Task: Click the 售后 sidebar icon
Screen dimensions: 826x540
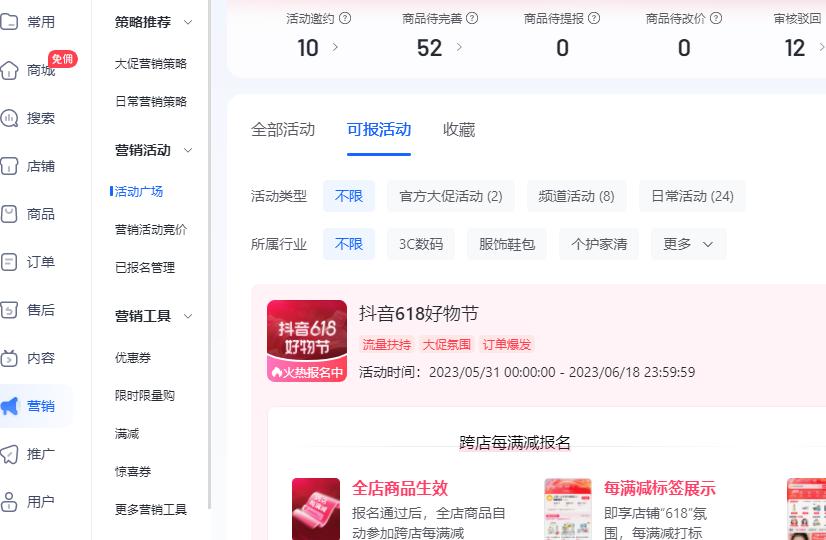Action: coord(9,310)
